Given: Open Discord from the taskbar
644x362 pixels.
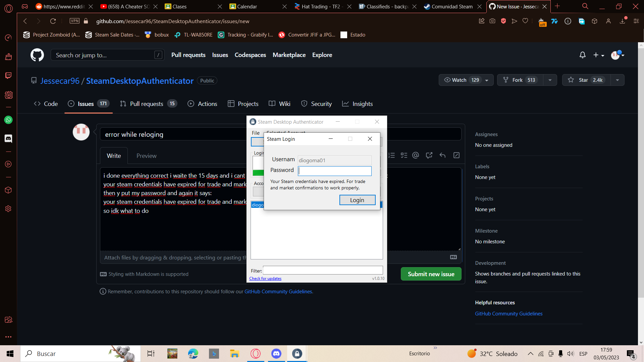Looking at the screenshot, I should 276,353.
